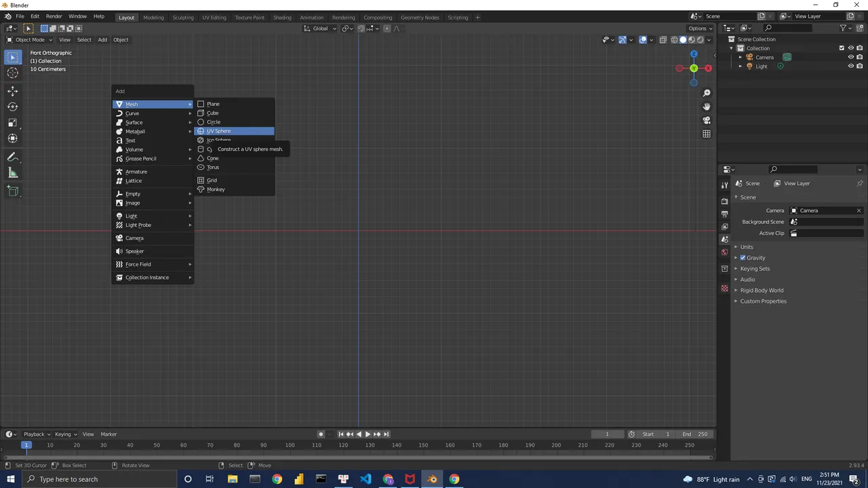Toggle X-Ray view icon

[x=663, y=40]
